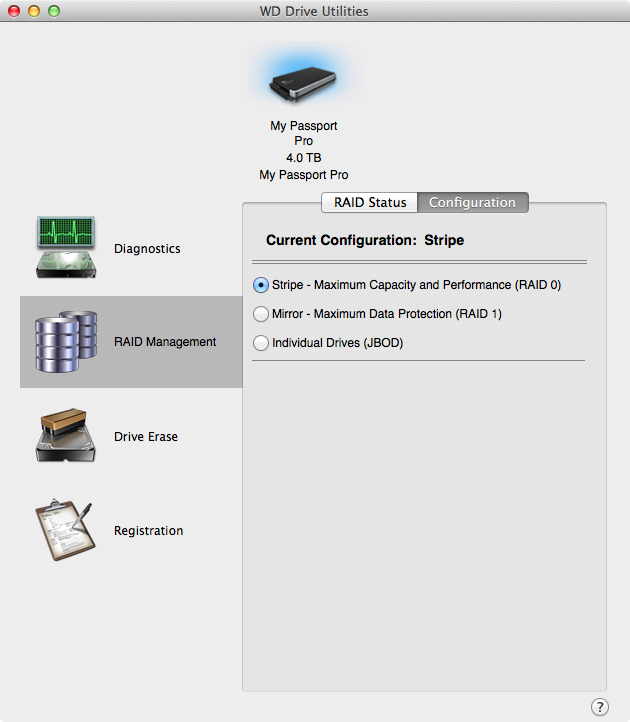630x722 pixels.
Task: Click the Current Configuration: Stripe heading
Action: click(x=365, y=240)
